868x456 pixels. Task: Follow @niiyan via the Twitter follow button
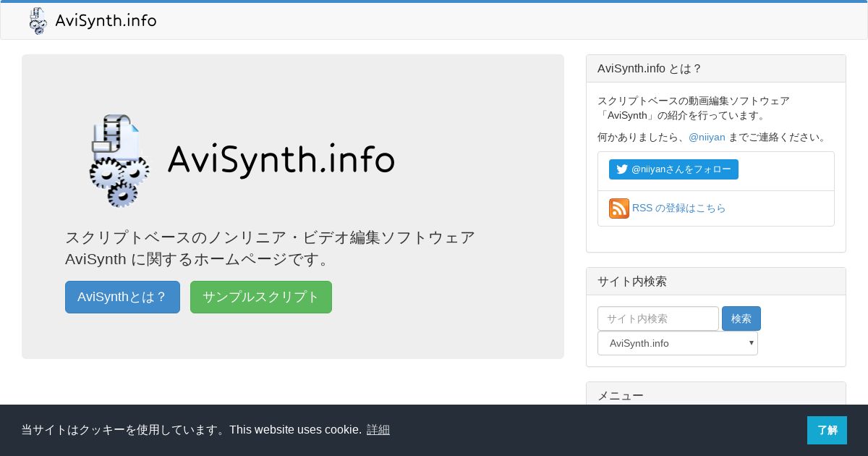673,169
